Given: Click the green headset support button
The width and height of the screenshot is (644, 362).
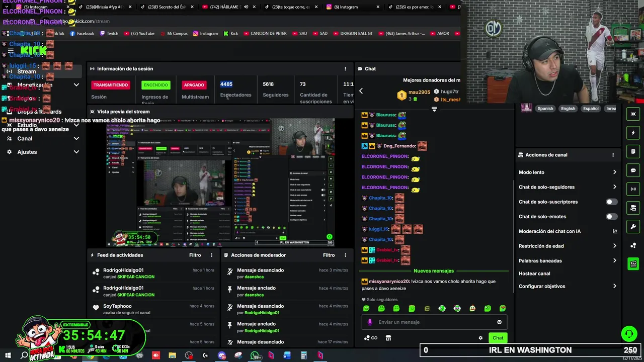Looking at the screenshot, I should pos(628,334).
